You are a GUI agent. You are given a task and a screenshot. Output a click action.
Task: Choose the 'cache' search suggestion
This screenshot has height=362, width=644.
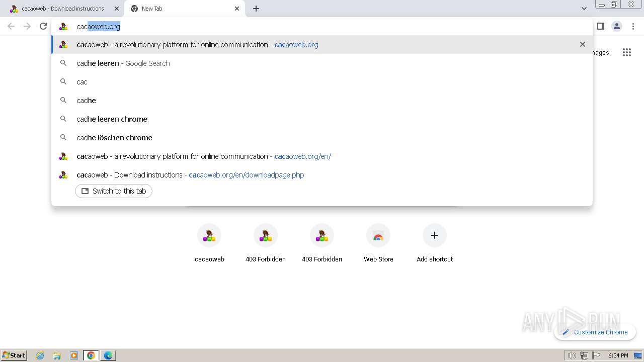322,100
